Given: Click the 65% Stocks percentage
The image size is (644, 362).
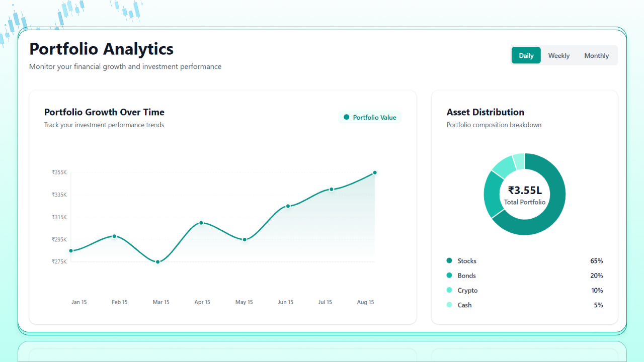Looking at the screenshot, I should click(597, 261).
